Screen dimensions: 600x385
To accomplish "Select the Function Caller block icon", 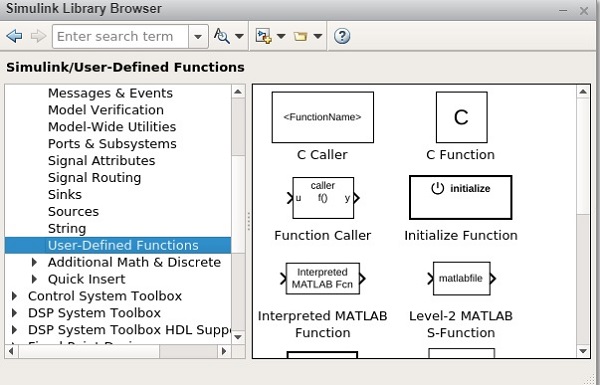I will click(323, 198).
